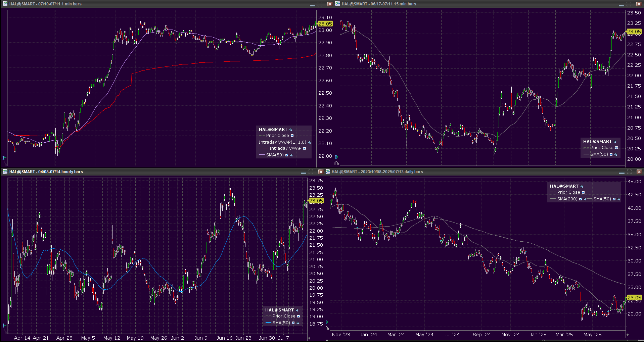Click SMA(200) wrench icon in daily chart
The width and height of the screenshot is (644, 342).
click(585, 199)
